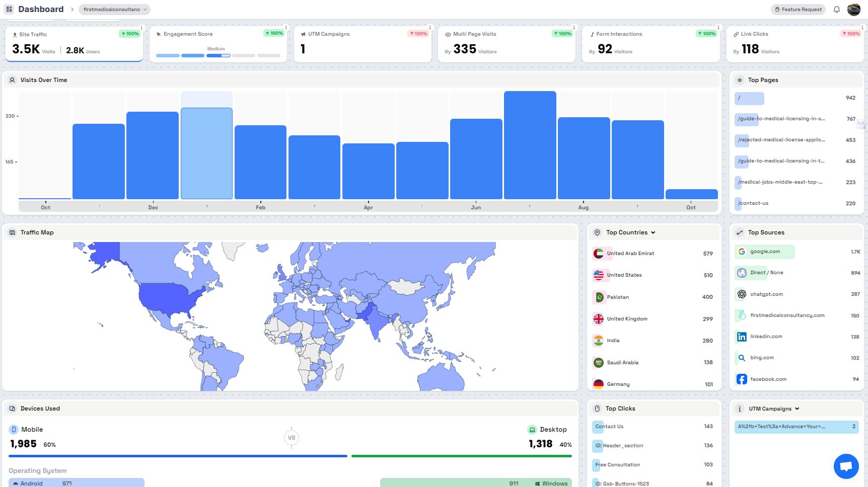The height and width of the screenshot is (487, 868).
Task: Click the linkedin.com source icon
Action: [x=742, y=337]
